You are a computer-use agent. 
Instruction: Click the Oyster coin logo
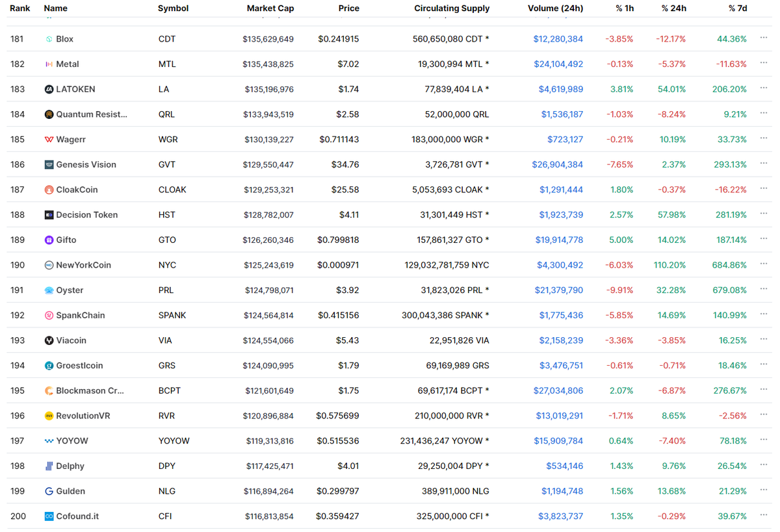pyautogui.click(x=48, y=290)
